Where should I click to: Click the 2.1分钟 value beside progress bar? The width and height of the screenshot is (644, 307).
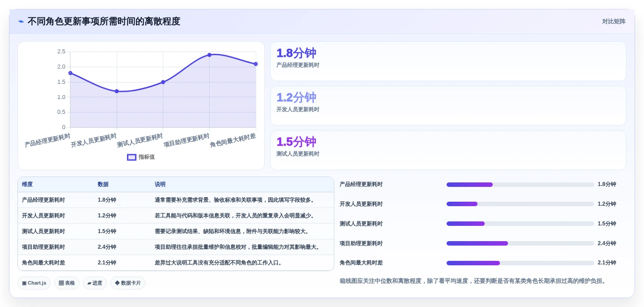(607, 263)
